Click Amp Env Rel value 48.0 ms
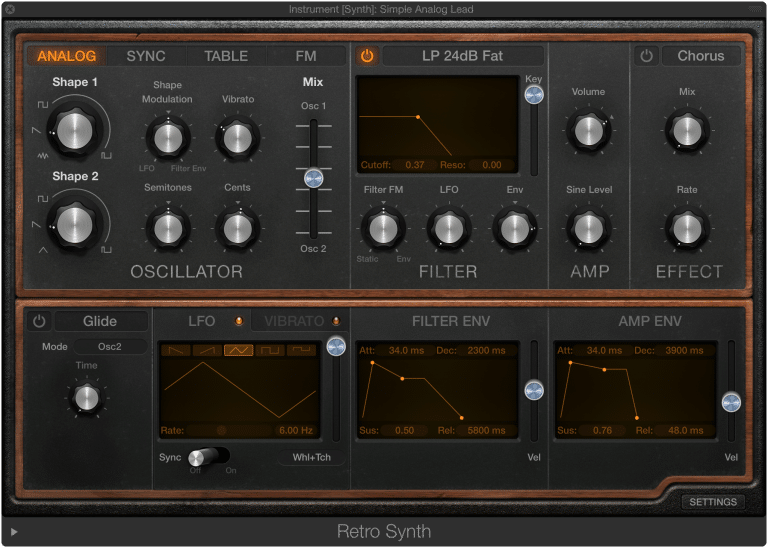This screenshot has width=768, height=548. pos(685,430)
